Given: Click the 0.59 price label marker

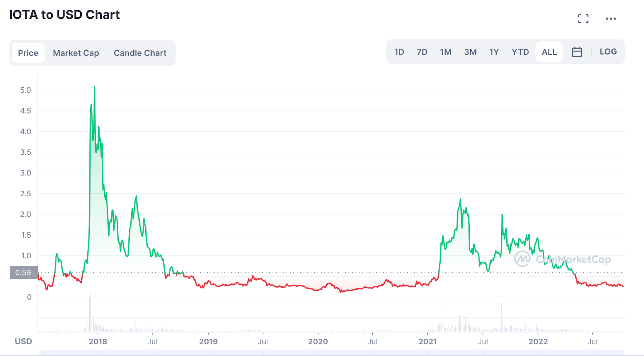Looking at the screenshot, I should (23, 273).
